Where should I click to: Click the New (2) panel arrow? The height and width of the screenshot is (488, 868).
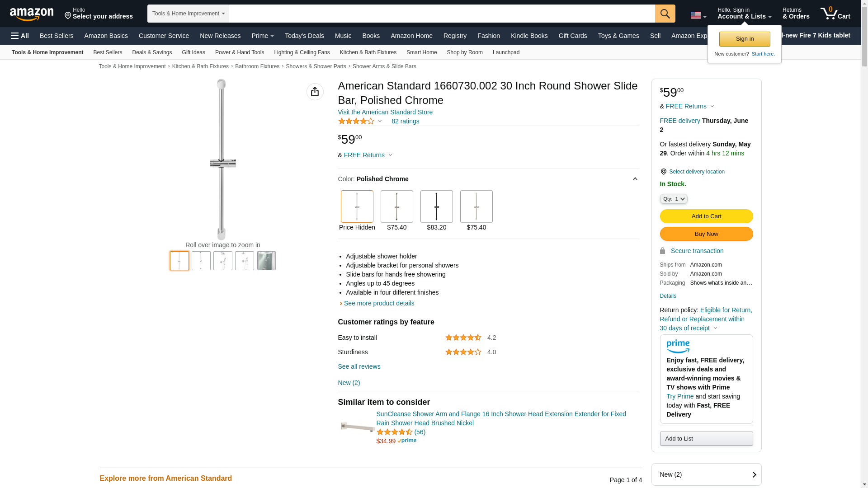point(754,474)
